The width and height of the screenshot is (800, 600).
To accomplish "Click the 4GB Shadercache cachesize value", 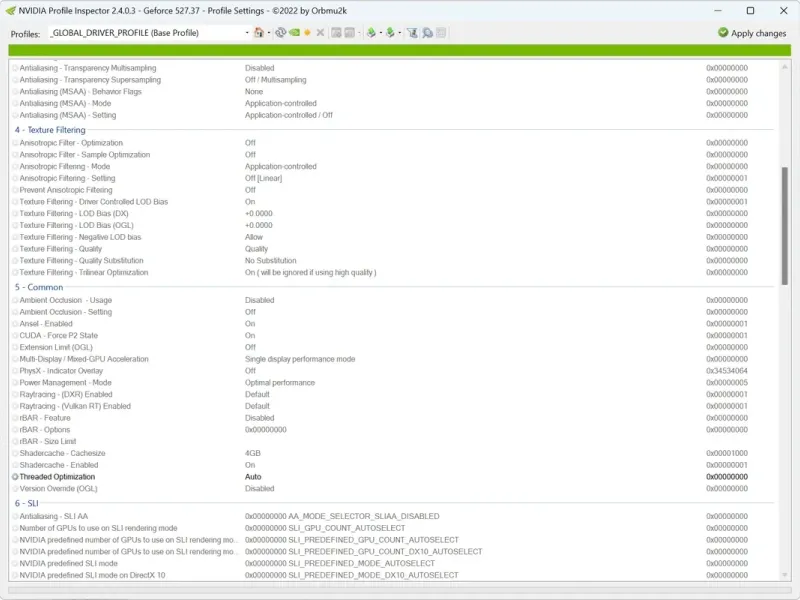I will click(253, 453).
